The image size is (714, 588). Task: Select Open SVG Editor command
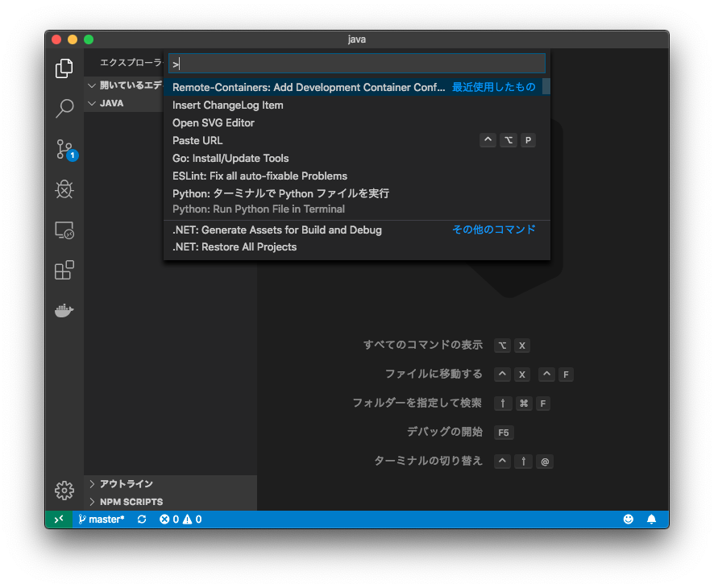click(356, 123)
